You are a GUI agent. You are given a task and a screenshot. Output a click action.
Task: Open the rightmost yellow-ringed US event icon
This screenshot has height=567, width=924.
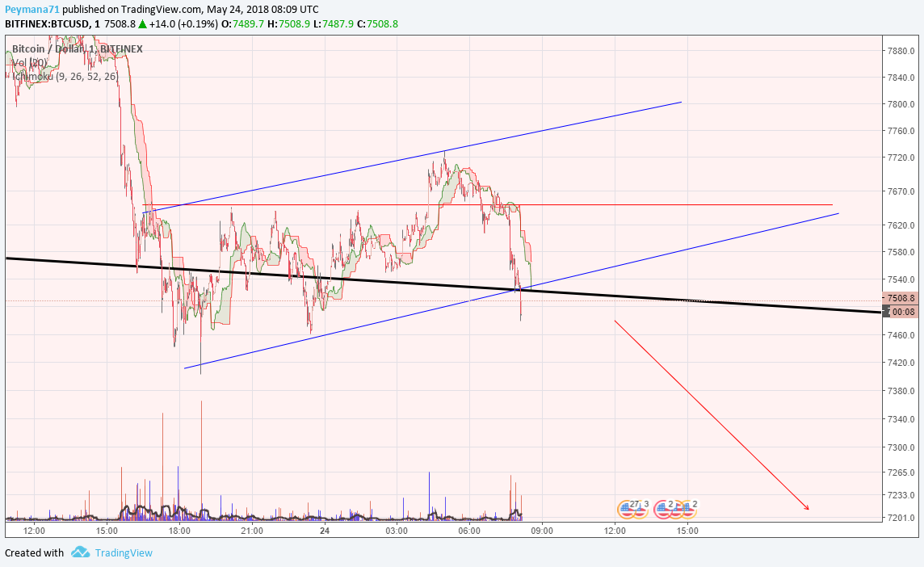[x=687, y=509]
